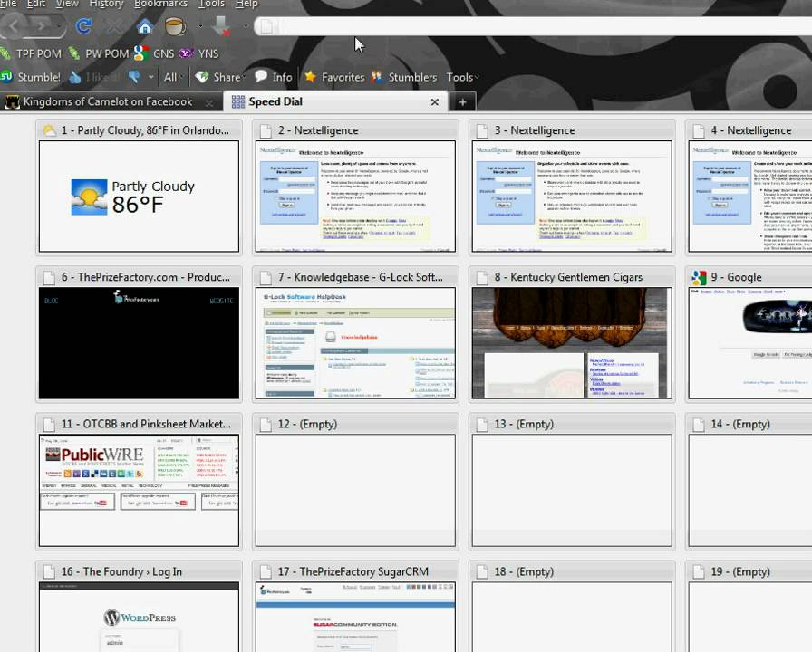
Task: Click the weather icon in dial 1 header
Action: [49, 130]
